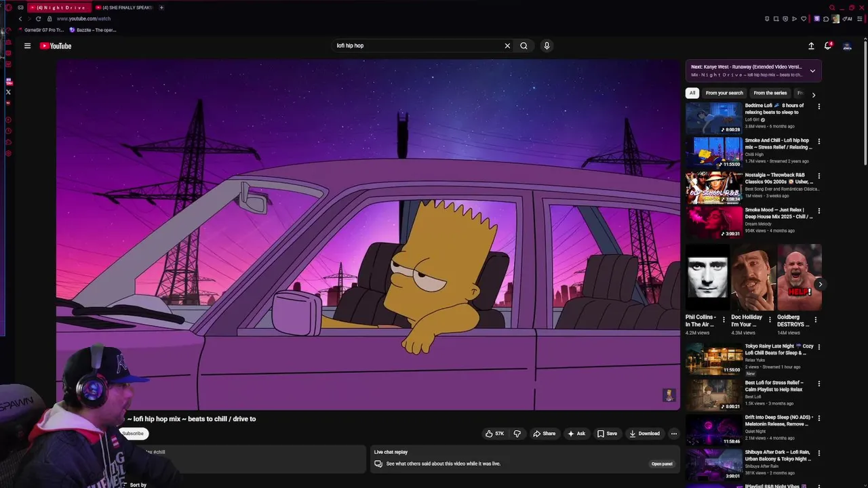Open Goldberg DESTROYS short thumbnail

[x=799, y=277]
